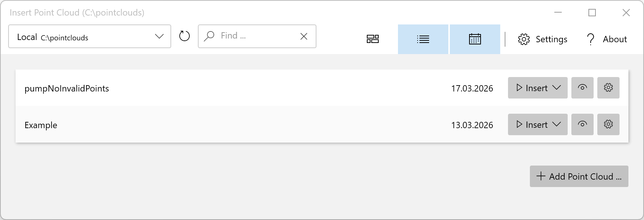This screenshot has height=220, width=644.
Task: Open settings gear for Example point cloud
Action: point(608,124)
